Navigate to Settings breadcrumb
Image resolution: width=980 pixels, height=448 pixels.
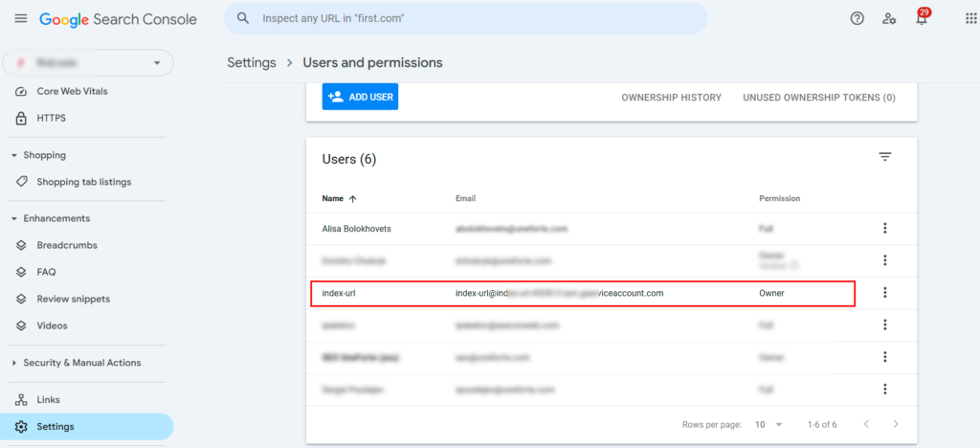pyautogui.click(x=252, y=63)
